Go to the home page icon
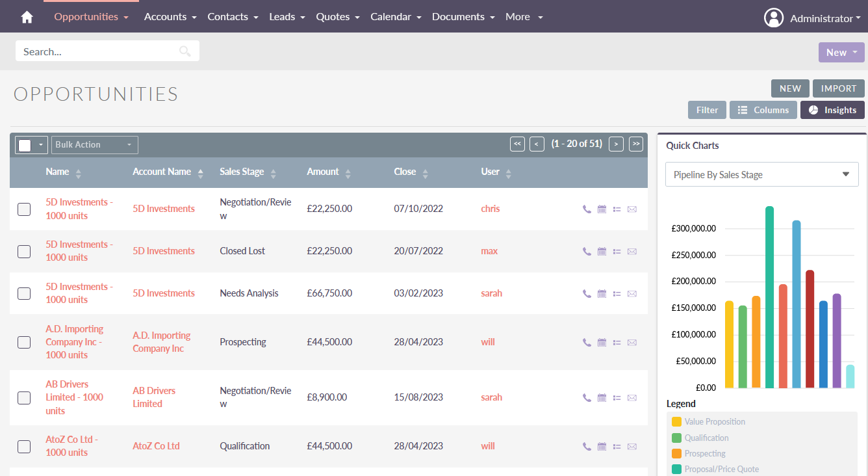 [x=27, y=17]
